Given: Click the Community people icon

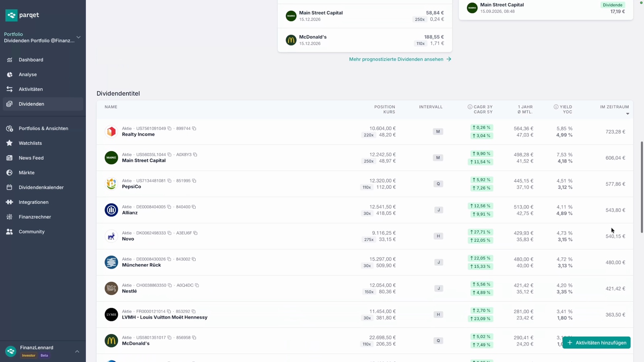Looking at the screenshot, I should click(x=10, y=232).
